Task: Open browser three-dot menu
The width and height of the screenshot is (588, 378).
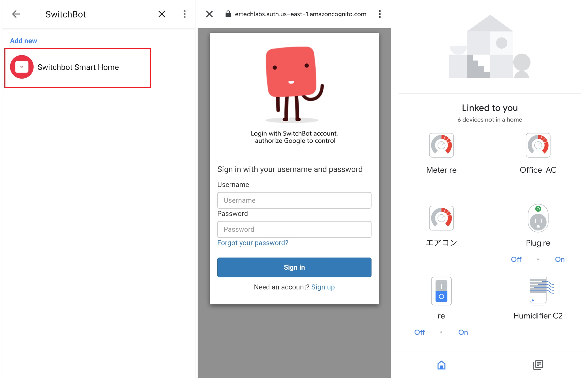Action: click(x=380, y=14)
